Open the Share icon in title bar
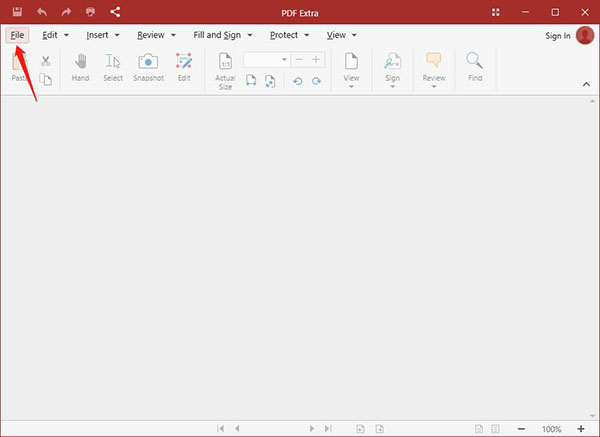This screenshot has width=600, height=437. (115, 12)
